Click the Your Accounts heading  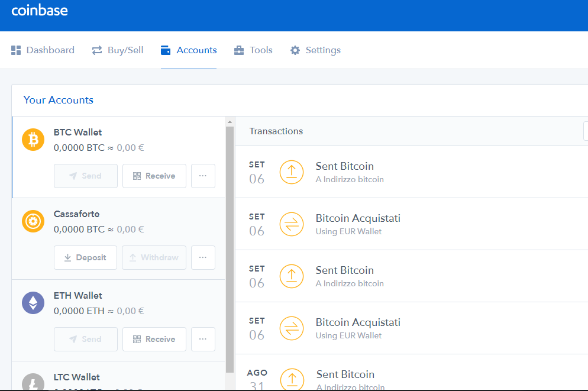(58, 100)
